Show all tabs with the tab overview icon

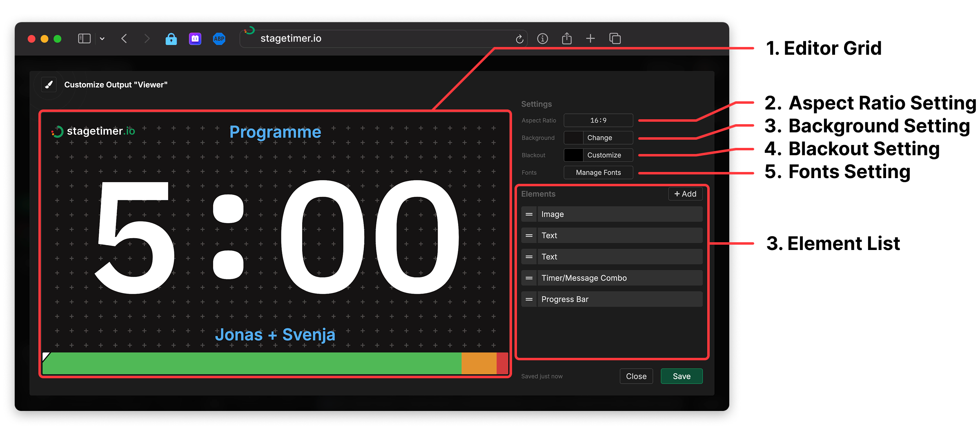615,38
